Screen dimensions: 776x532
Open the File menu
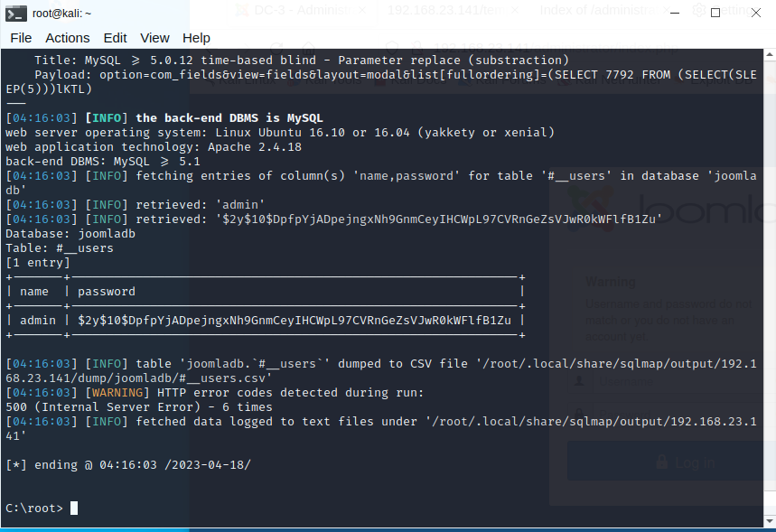click(x=21, y=38)
